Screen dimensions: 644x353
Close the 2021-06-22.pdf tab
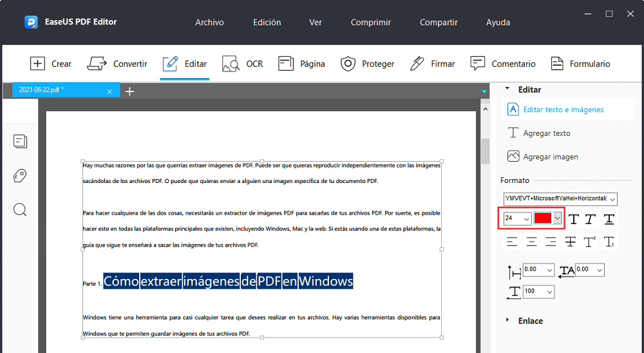pyautogui.click(x=109, y=91)
